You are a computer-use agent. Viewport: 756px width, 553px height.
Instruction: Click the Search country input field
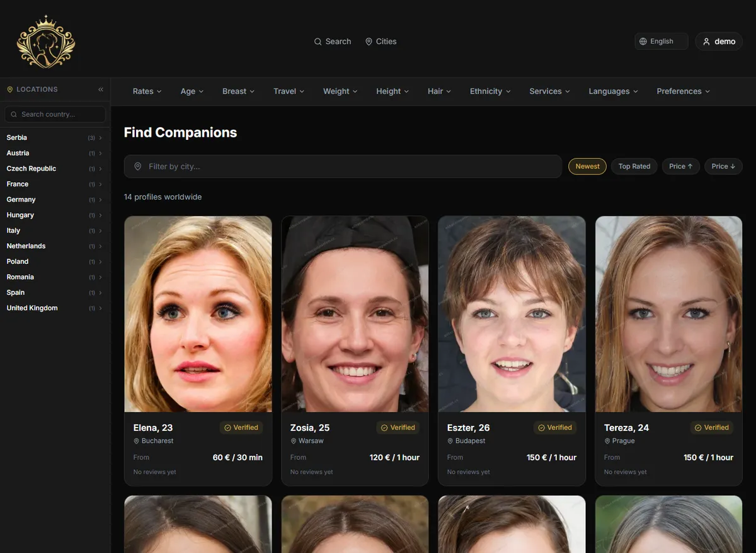coord(55,114)
